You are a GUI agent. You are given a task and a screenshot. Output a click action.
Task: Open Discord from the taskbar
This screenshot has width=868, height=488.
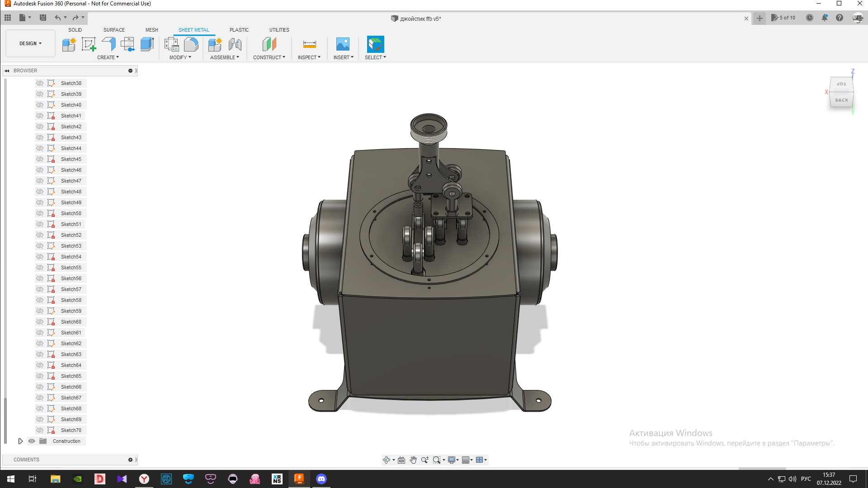click(x=321, y=479)
